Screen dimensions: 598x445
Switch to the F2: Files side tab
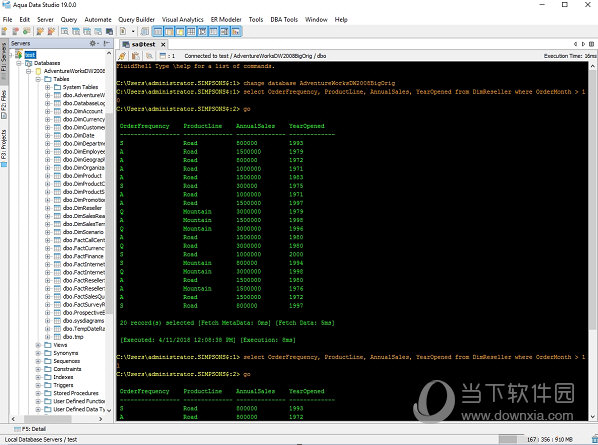4,104
